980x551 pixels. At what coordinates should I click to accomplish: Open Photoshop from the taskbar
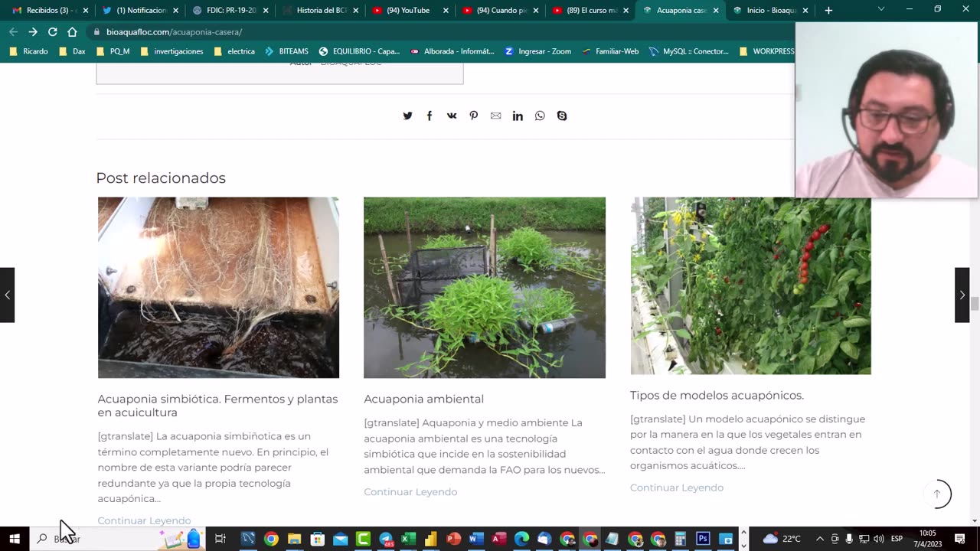click(703, 539)
